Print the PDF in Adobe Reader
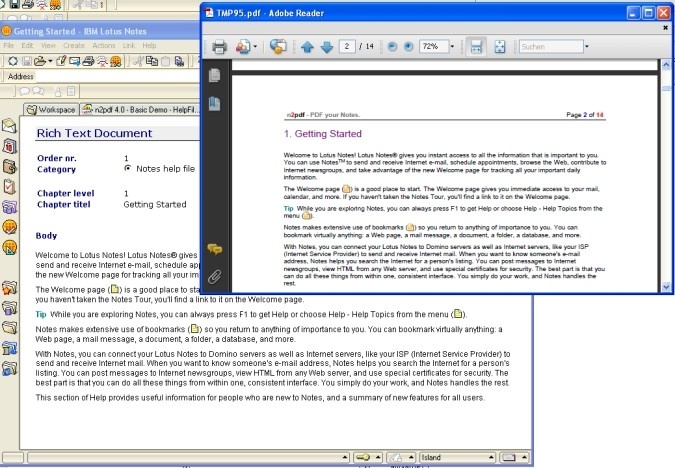Viewport: 675px width, 468px height. pos(219,46)
